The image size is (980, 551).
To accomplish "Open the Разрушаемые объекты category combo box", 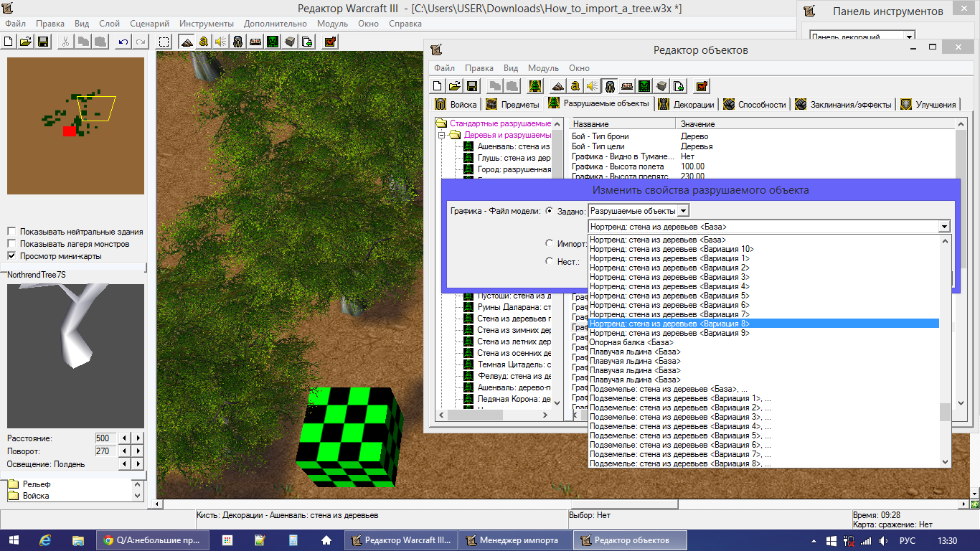I will (639, 211).
